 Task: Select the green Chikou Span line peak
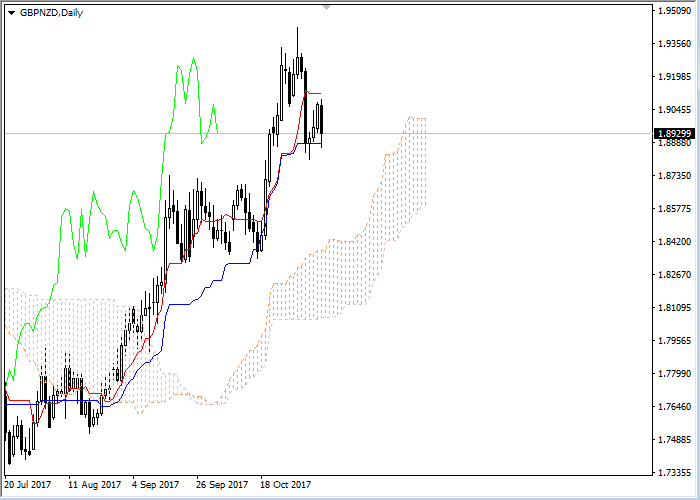[193, 58]
